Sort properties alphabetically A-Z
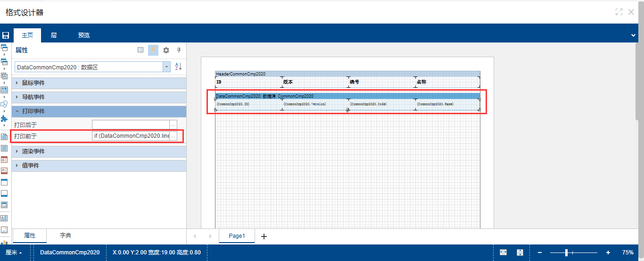The image size is (644, 261). 178,67
